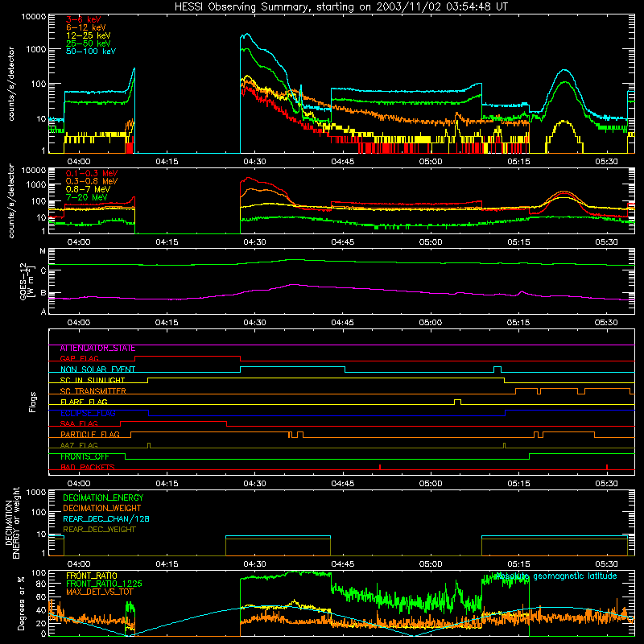Click the HESSI Observing Summary title text
Viewport: 644px width, 644px height.
[341, 7]
